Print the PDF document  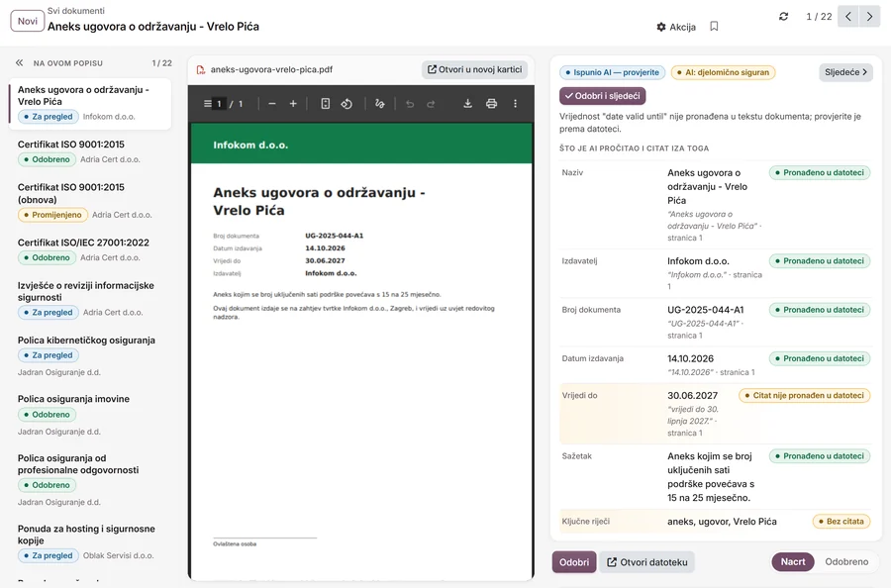tap(491, 103)
